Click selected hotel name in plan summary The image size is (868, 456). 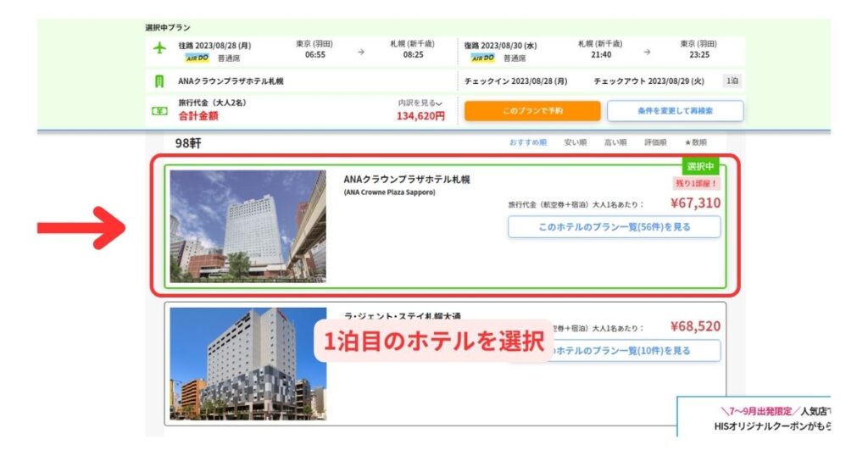pos(231,81)
